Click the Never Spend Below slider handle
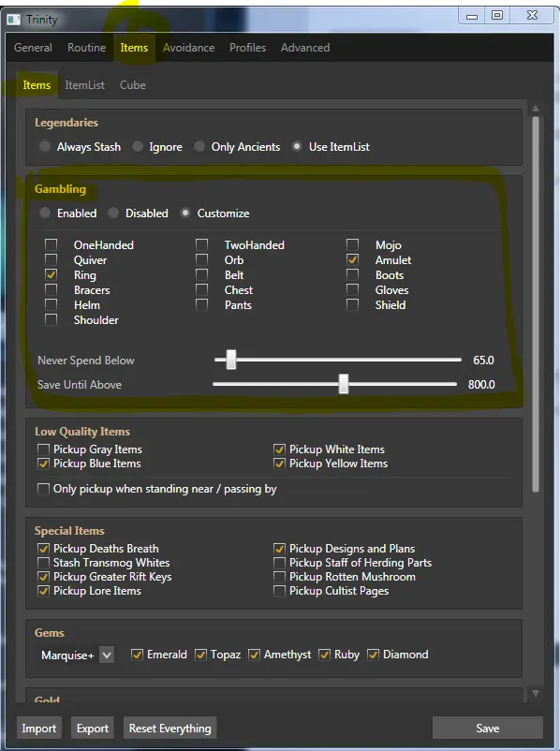Screen dimensions: 560x751 pyautogui.click(x=231, y=360)
